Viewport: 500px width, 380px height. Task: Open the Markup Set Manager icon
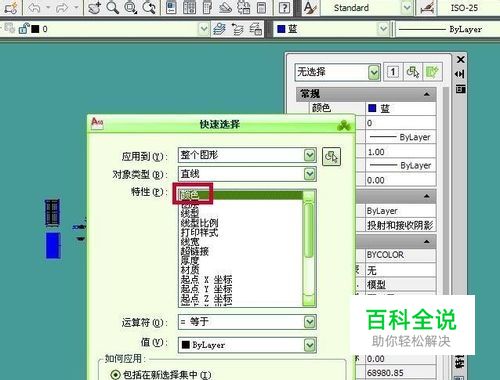(x=244, y=7)
